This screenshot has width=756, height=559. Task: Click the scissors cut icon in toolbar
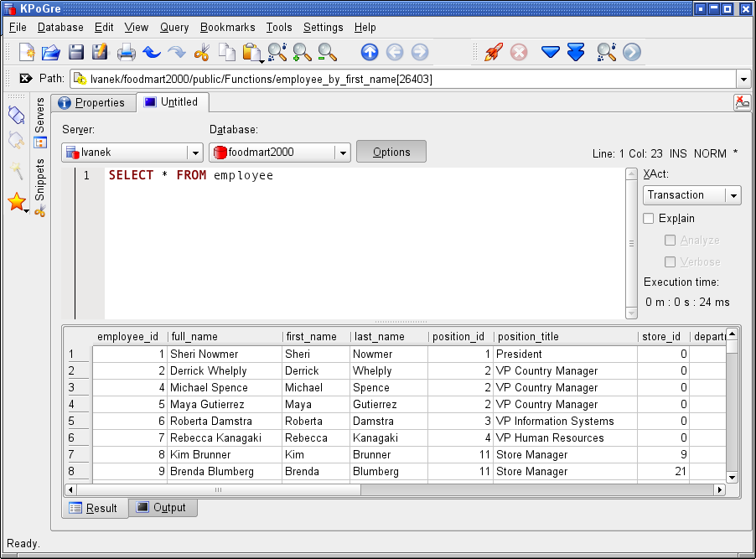pos(201,52)
